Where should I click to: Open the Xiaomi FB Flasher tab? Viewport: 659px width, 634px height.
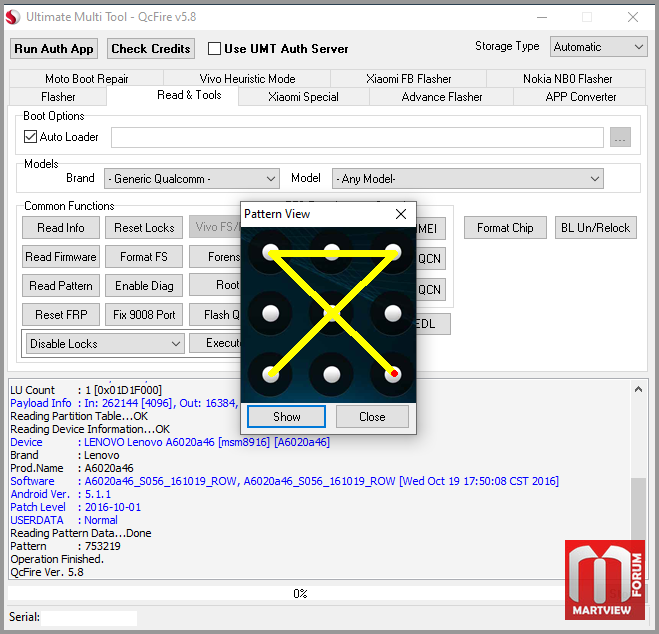click(409, 79)
